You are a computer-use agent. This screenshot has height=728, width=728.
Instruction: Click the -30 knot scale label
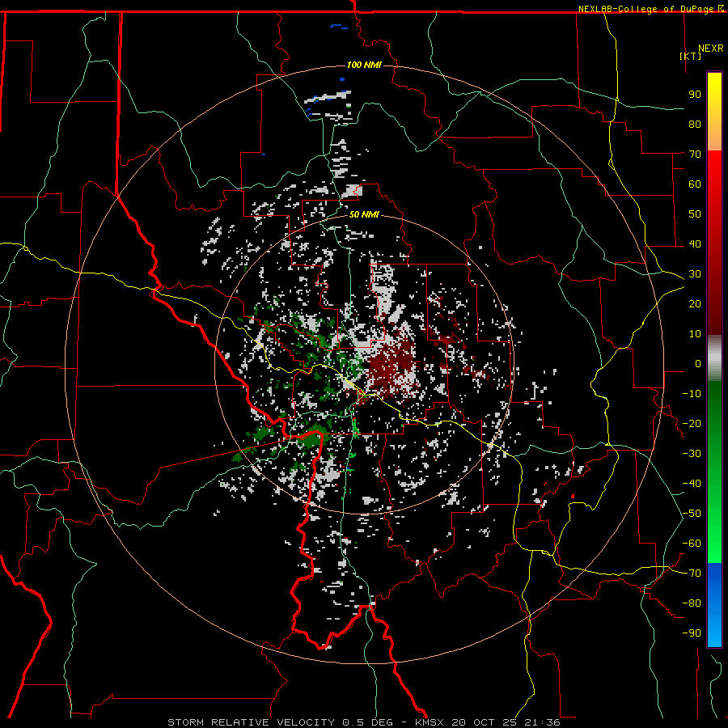click(692, 454)
